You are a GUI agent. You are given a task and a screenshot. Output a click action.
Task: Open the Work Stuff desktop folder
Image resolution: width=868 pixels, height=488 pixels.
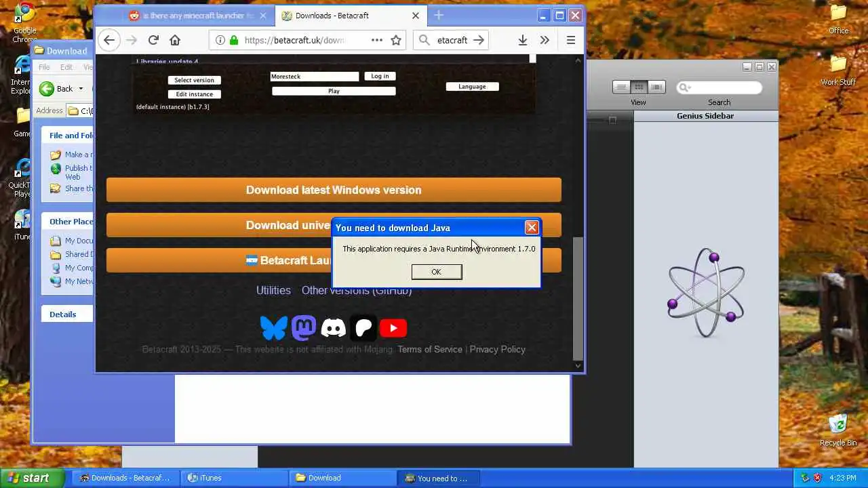pyautogui.click(x=838, y=70)
